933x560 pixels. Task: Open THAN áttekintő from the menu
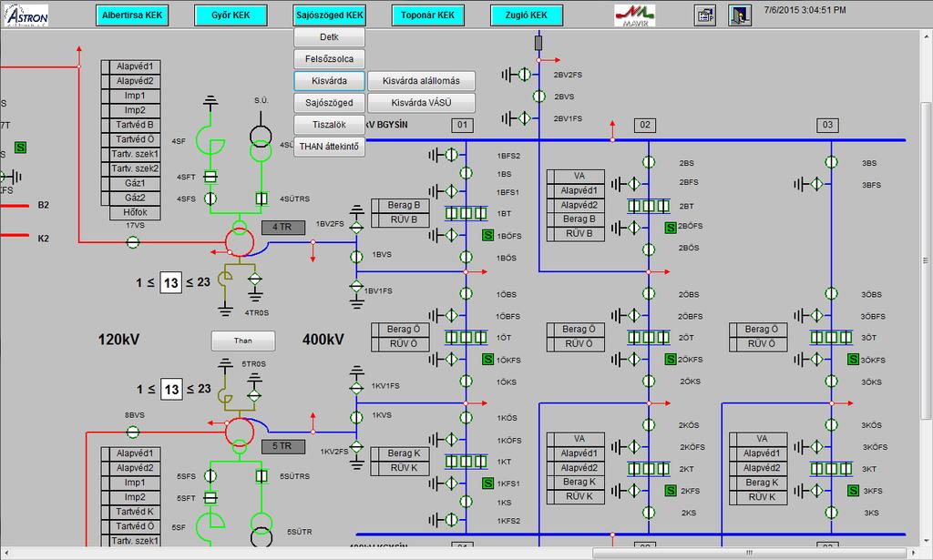(x=329, y=147)
